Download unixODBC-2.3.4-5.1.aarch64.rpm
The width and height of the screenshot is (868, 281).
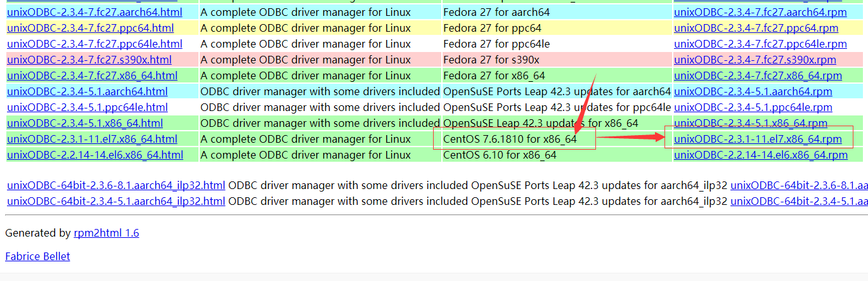(x=753, y=91)
